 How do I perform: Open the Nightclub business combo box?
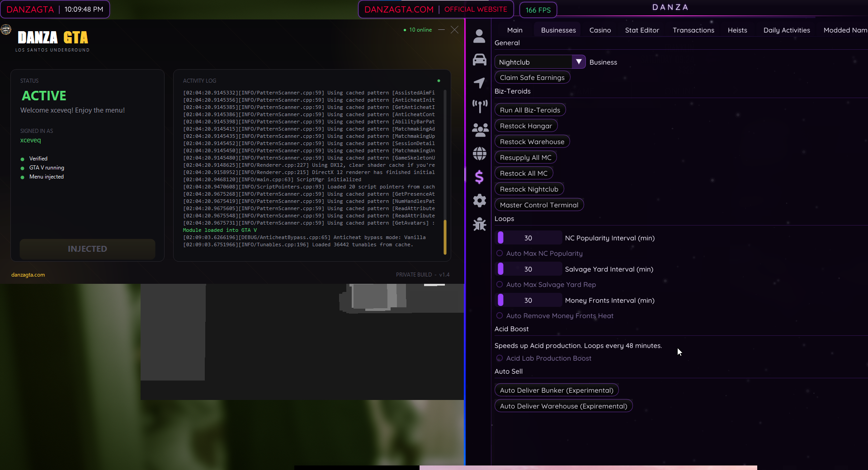coord(540,62)
